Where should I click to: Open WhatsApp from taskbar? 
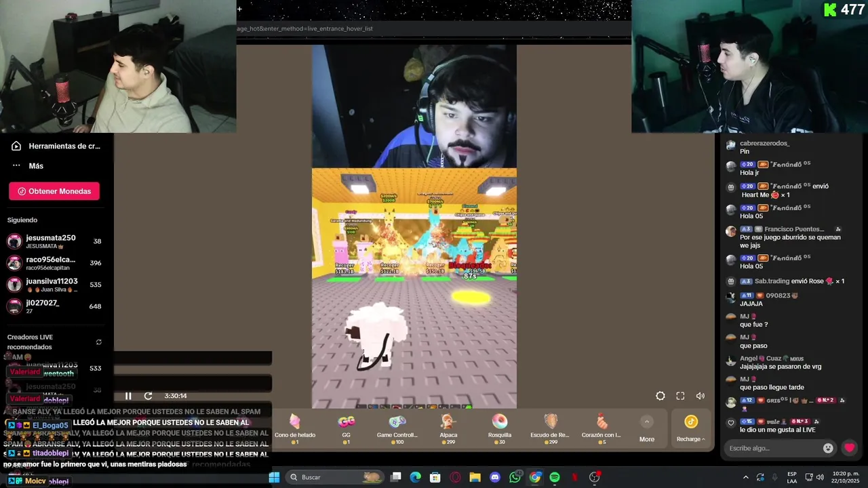(515, 477)
